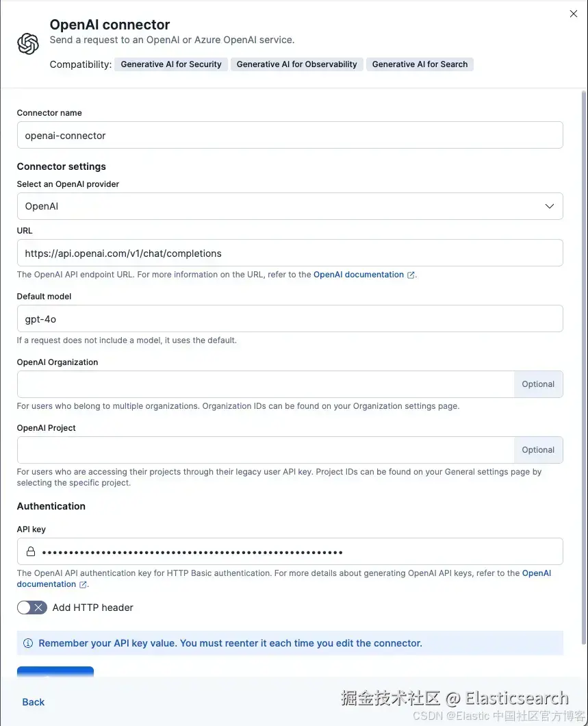Click the Generative AI for Observability badge
588x726 pixels.
pyautogui.click(x=297, y=64)
